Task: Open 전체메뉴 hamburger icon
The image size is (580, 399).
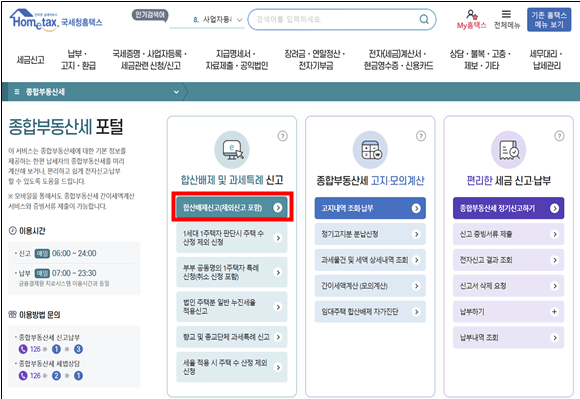Action: point(506,14)
